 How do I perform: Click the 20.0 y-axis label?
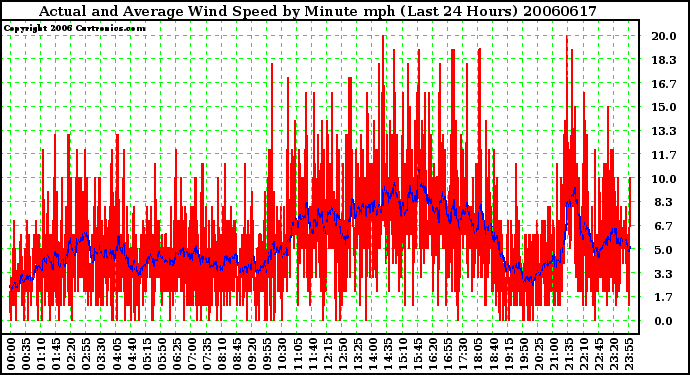coord(664,36)
